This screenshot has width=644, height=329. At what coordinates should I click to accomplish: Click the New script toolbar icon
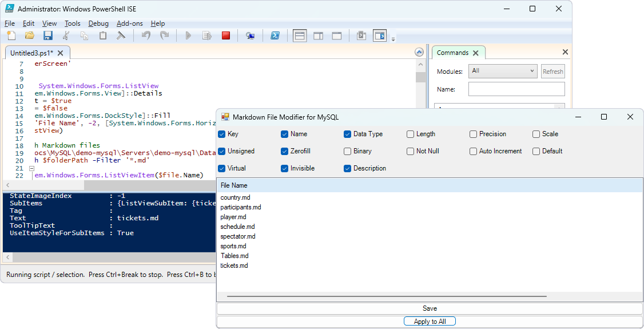[11, 35]
